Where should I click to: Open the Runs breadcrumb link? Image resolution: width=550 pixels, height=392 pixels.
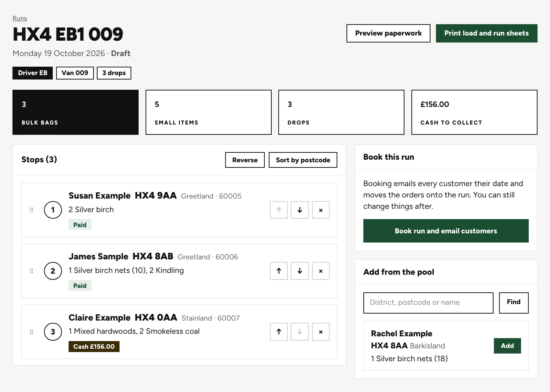pyautogui.click(x=20, y=18)
